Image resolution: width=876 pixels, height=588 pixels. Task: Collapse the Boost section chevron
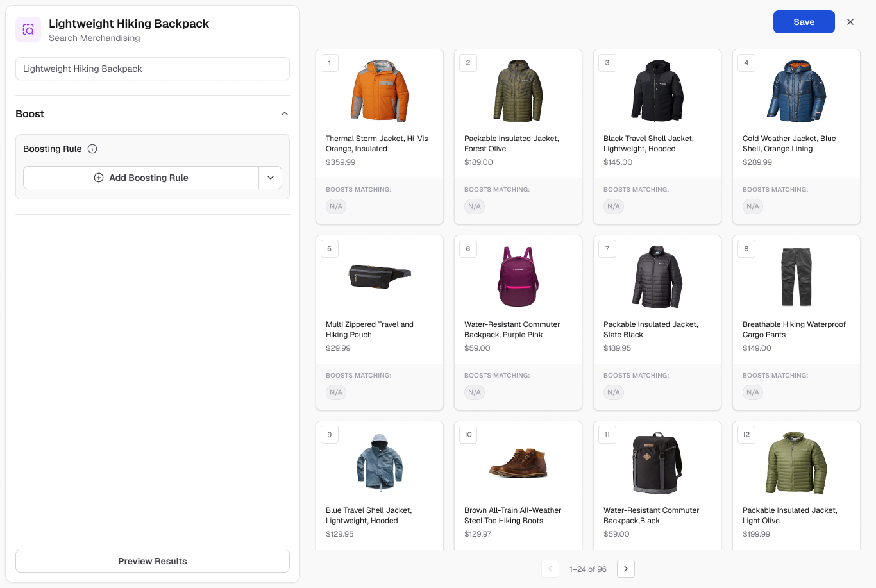coord(285,113)
